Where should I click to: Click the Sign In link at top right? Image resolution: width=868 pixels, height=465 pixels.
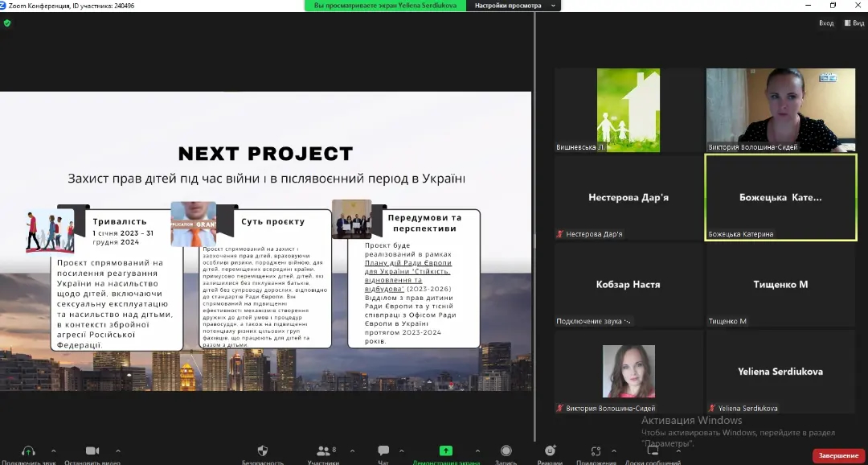(x=825, y=23)
